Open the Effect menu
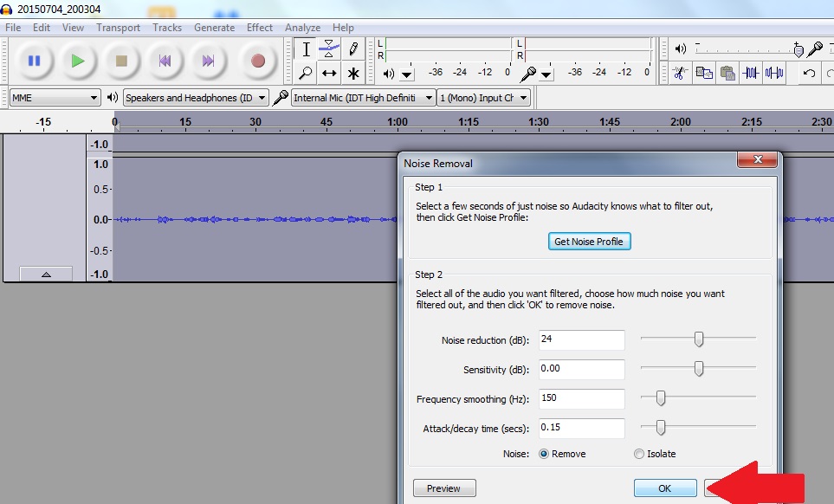Viewport: 834px width, 504px height. 260,28
